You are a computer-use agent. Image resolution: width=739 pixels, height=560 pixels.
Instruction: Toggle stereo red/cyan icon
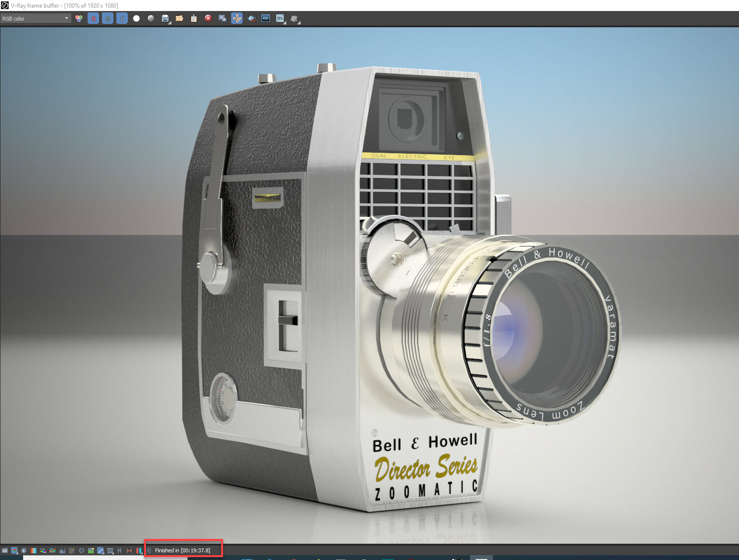tap(139, 550)
